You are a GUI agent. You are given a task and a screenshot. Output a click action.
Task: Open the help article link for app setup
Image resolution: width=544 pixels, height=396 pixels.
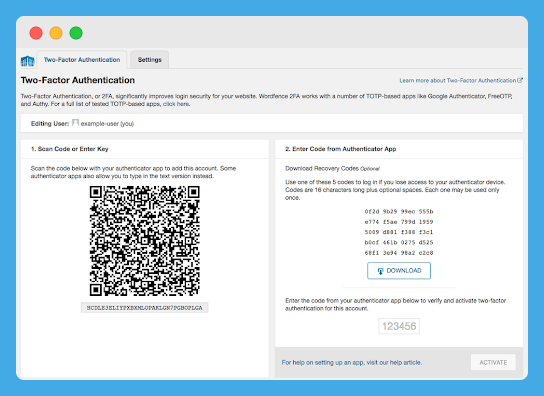[352, 362]
